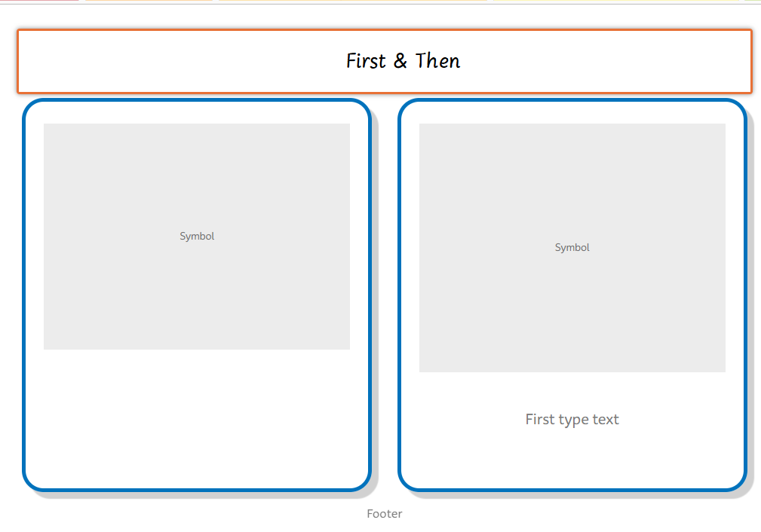Click the right card's bottom blue border
Image resolution: width=761 pixels, height=532 pixels.
click(x=572, y=490)
